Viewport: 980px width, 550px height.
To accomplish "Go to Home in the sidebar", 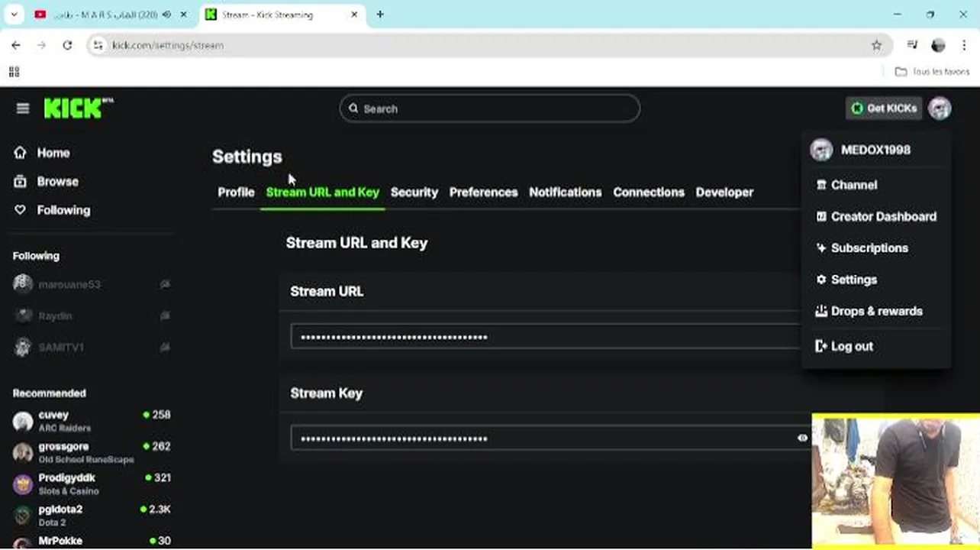I will (53, 153).
